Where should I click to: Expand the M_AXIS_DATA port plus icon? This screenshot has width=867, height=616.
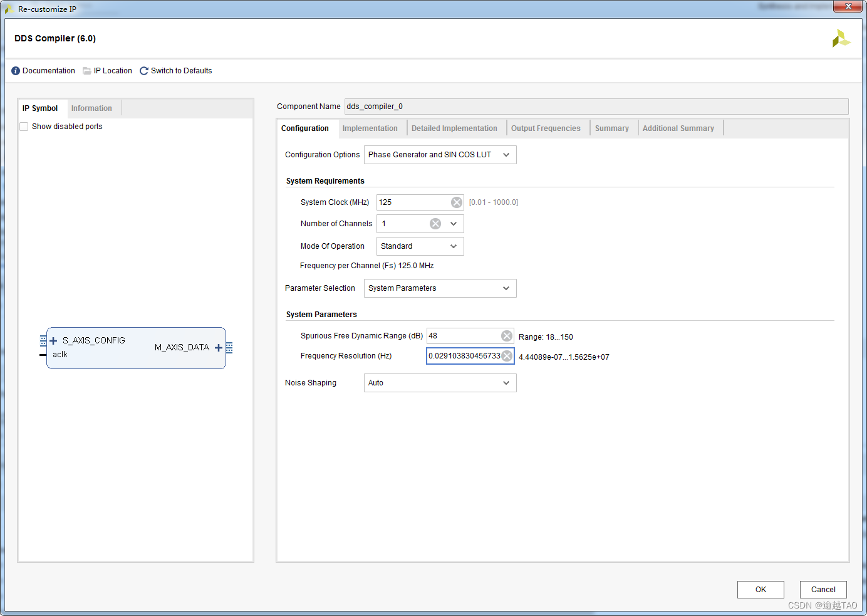pyautogui.click(x=219, y=348)
